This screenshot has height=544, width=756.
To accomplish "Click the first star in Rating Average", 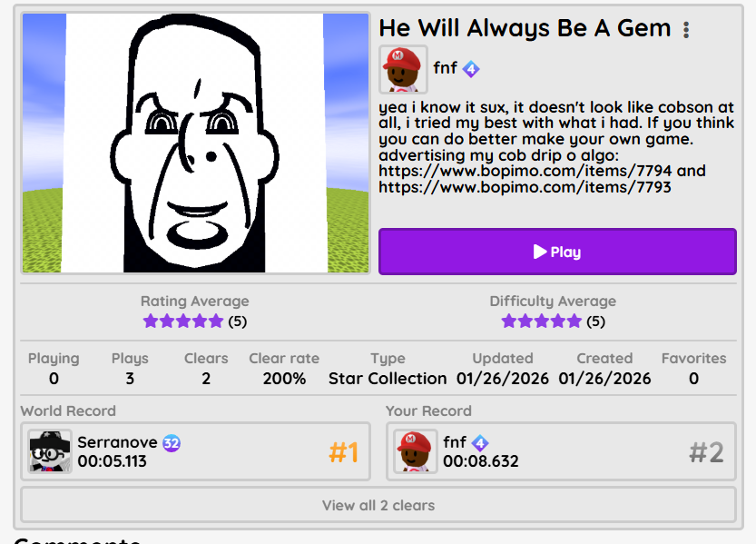I will (151, 321).
